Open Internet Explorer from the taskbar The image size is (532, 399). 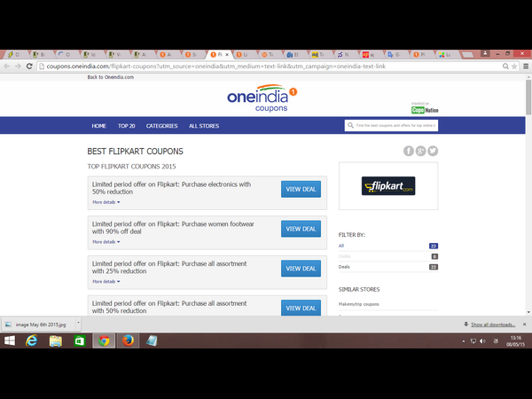pyautogui.click(x=33, y=341)
